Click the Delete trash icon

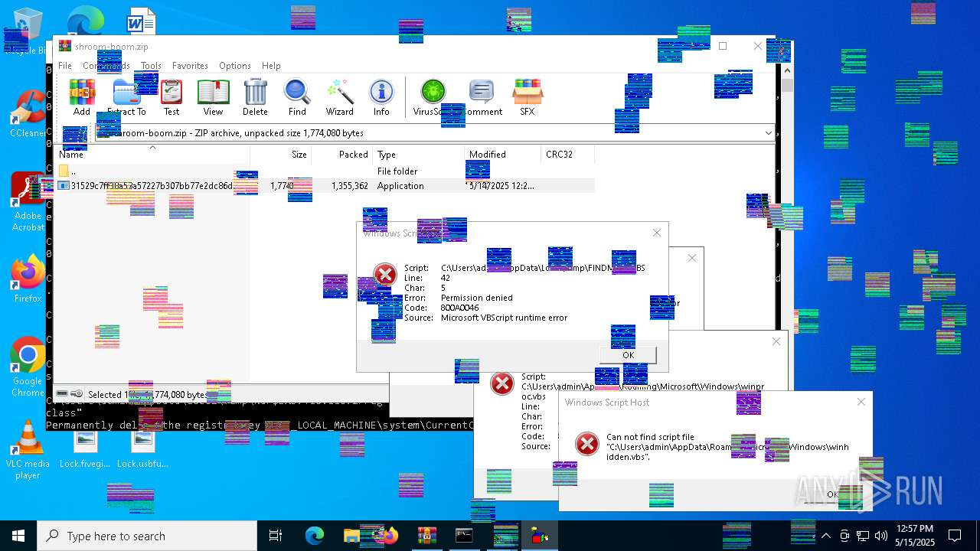[x=255, y=97]
